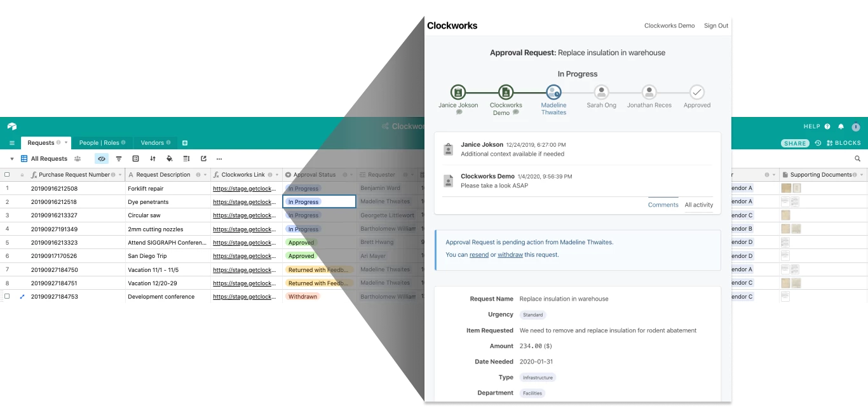Open the user account avatar
The height and width of the screenshot is (420, 868).
click(856, 126)
